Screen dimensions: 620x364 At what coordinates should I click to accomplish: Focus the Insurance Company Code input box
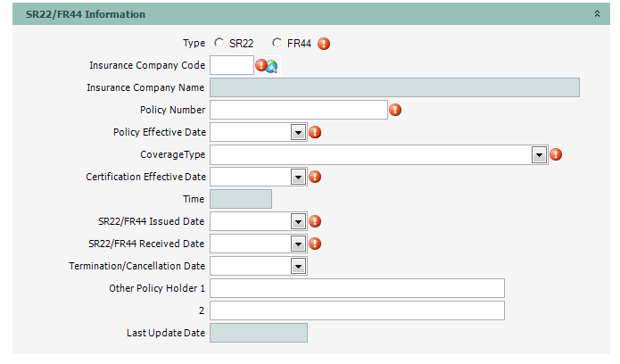click(232, 65)
